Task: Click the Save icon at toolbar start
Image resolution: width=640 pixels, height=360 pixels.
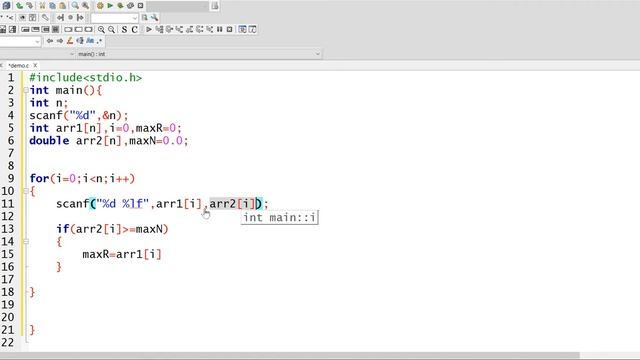Action: (x=7, y=6)
